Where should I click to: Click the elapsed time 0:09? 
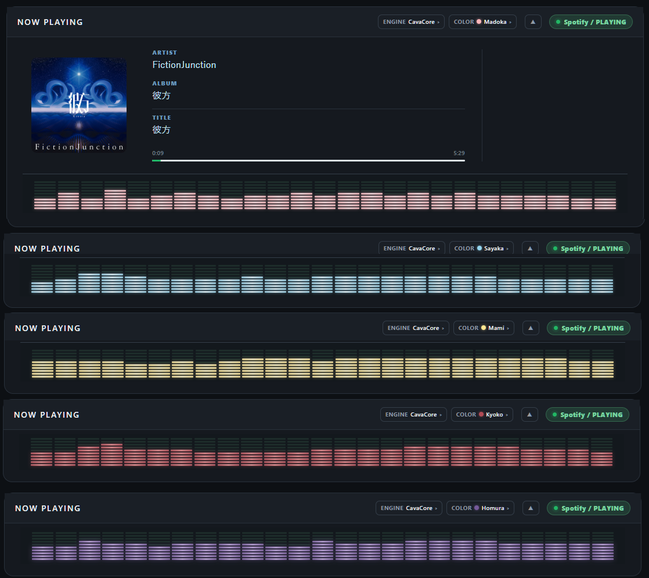pos(158,153)
